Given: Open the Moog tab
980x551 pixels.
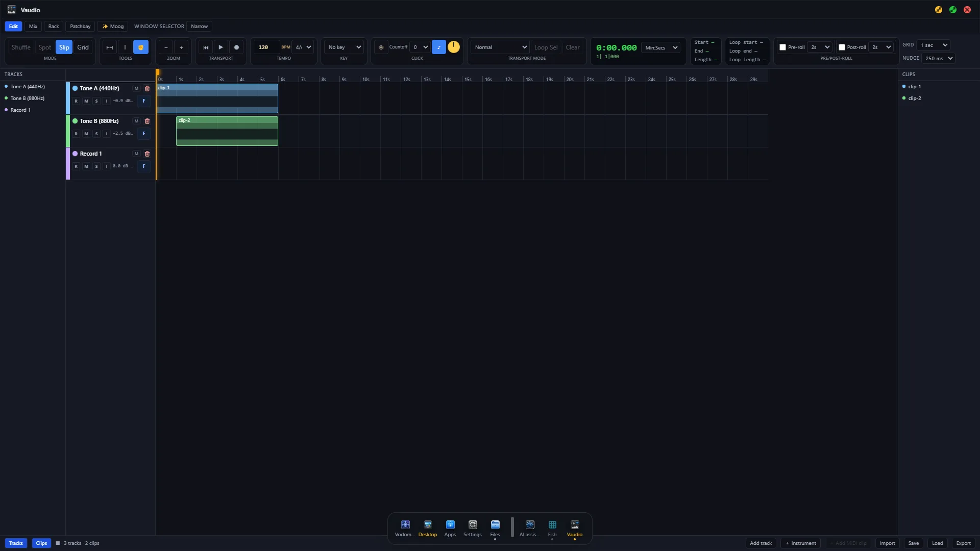Looking at the screenshot, I should pyautogui.click(x=113, y=27).
